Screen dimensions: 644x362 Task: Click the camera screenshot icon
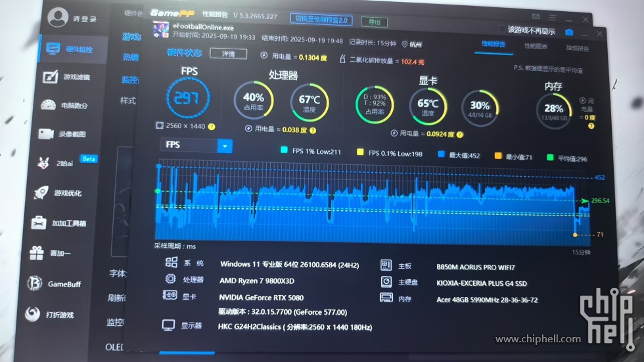pyautogui.click(x=569, y=32)
